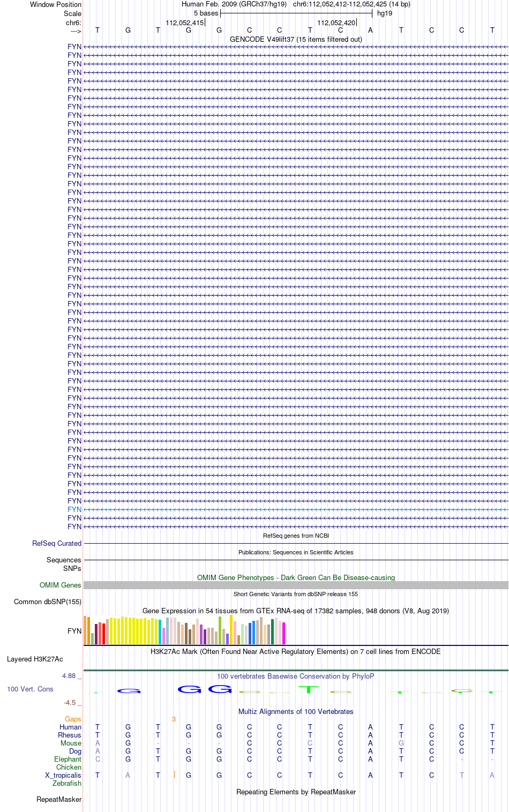
Task: Click the Gaps row label
Action: (73, 719)
